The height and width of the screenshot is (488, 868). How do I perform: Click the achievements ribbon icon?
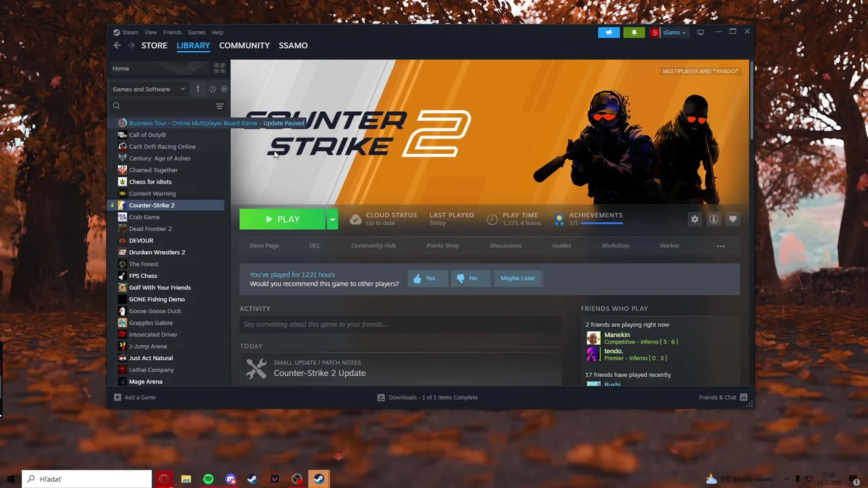coord(559,219)
